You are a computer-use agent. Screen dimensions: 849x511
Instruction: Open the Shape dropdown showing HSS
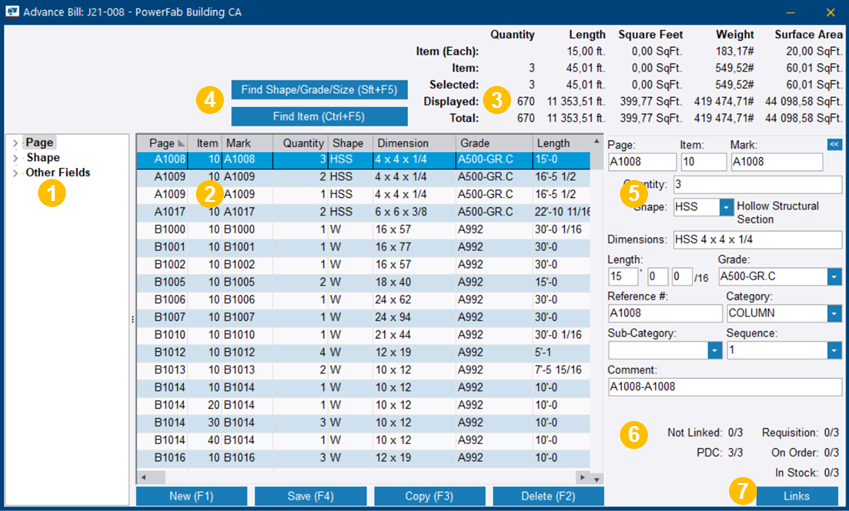726,207
